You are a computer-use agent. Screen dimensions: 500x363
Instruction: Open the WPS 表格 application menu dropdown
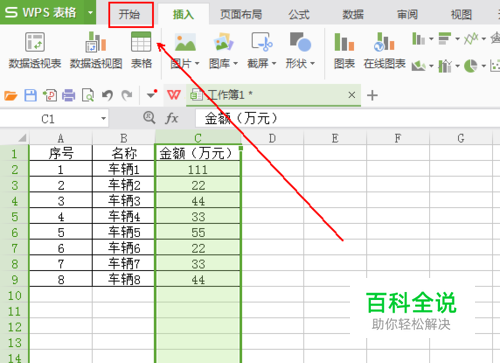(90, 13)
